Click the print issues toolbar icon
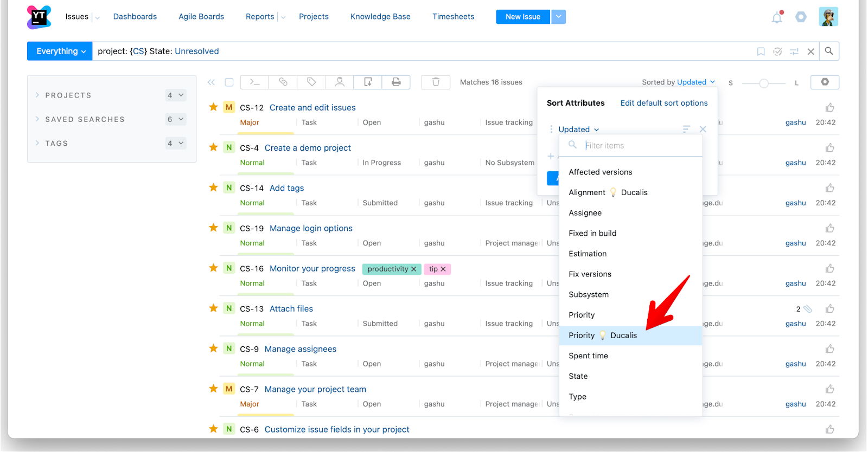Screen dimensions: 868x452 coord(396,82)
